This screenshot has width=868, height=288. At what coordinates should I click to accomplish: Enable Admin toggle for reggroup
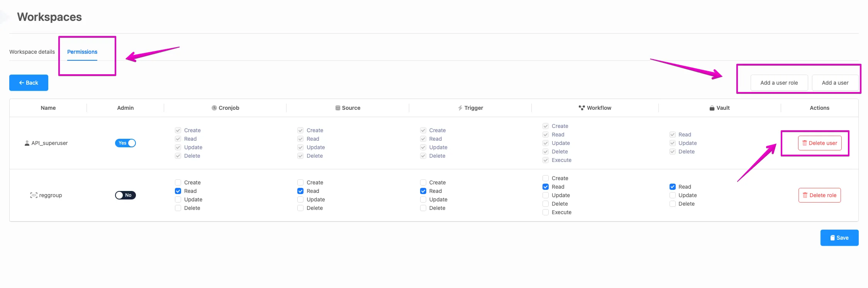point(125,195)
